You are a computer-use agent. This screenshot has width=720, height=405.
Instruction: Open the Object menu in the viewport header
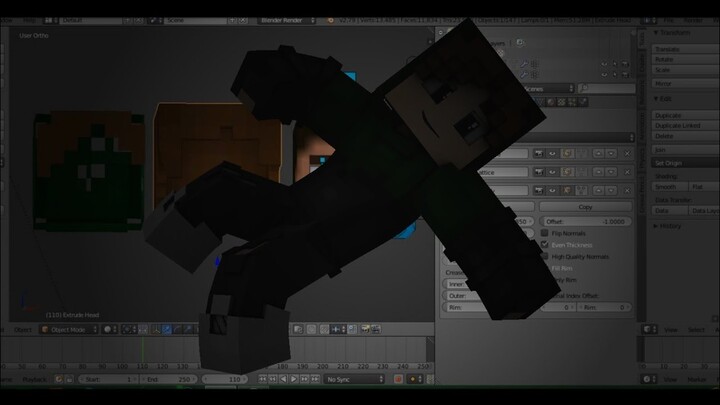(22, 330)
